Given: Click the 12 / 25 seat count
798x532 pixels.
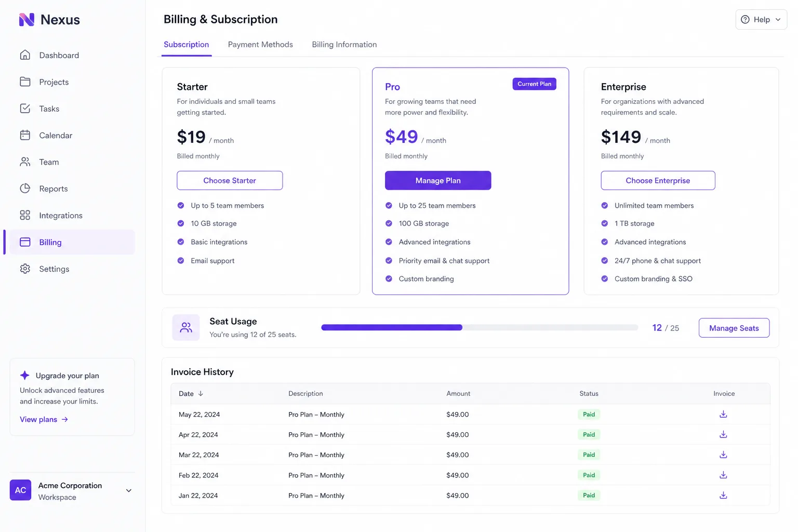Looking at the screenshot, I should click(666, 328).
